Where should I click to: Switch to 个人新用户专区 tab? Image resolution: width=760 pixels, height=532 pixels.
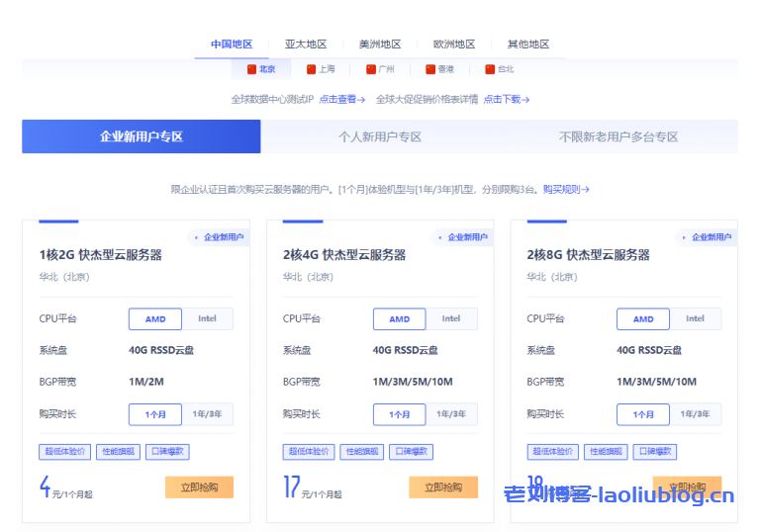[380, 136]
